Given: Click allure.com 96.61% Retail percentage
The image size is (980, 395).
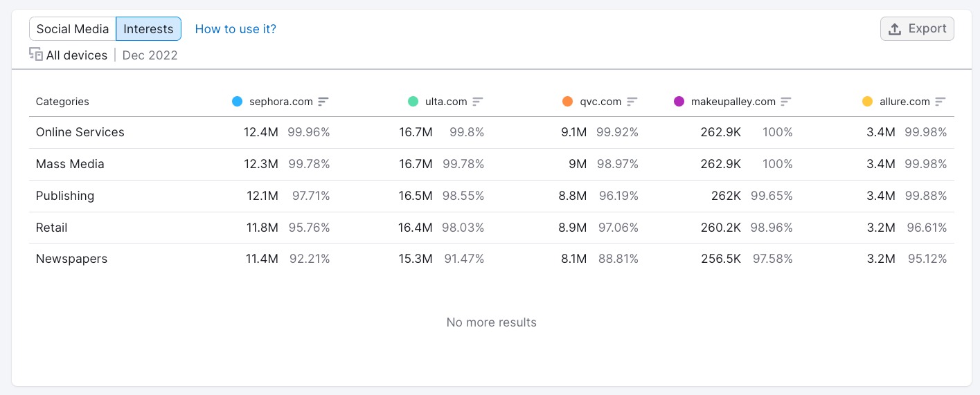Looking at the screenshot, I should 926,228.
